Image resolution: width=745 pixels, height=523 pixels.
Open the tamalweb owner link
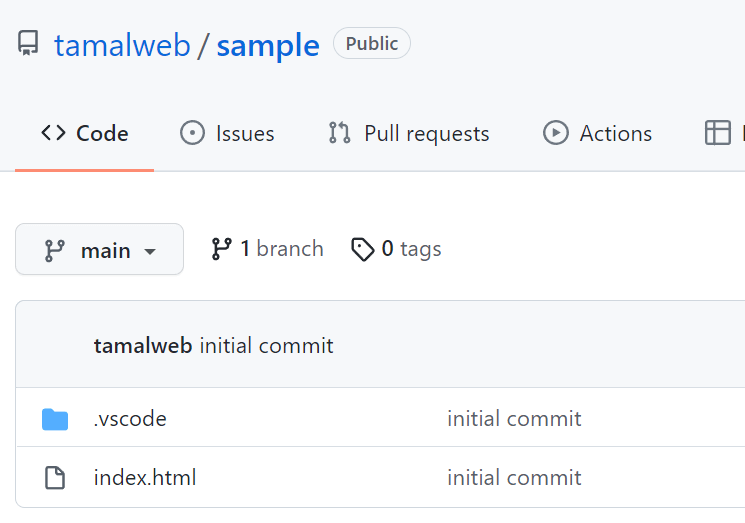tap(123, 46)
